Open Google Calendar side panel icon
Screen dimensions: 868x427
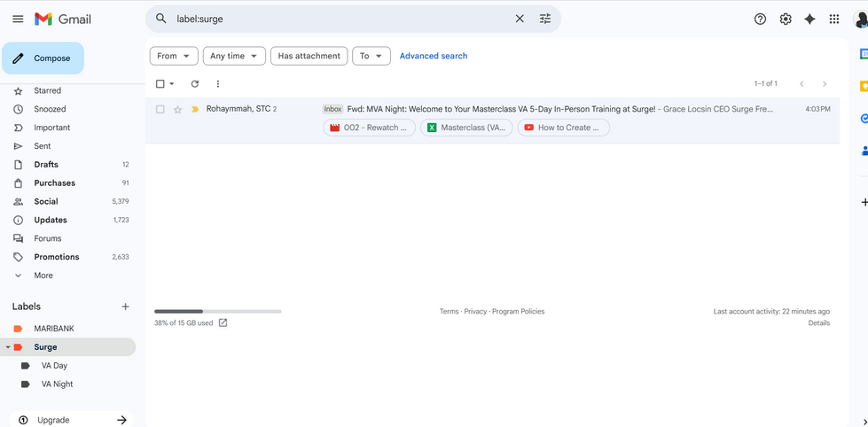tap(864, 54)
